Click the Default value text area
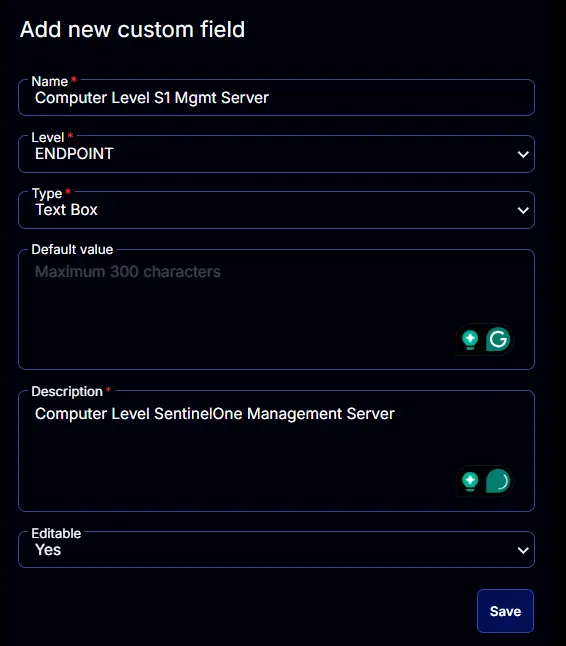 point(276,309)
